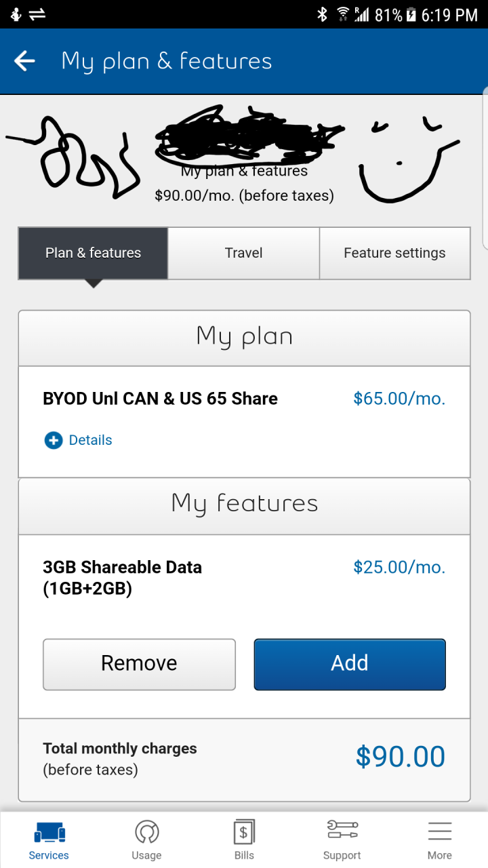Tap the blue plus Details icon
488x868 pixels.
pyautogui.click(x=53, y=440)
